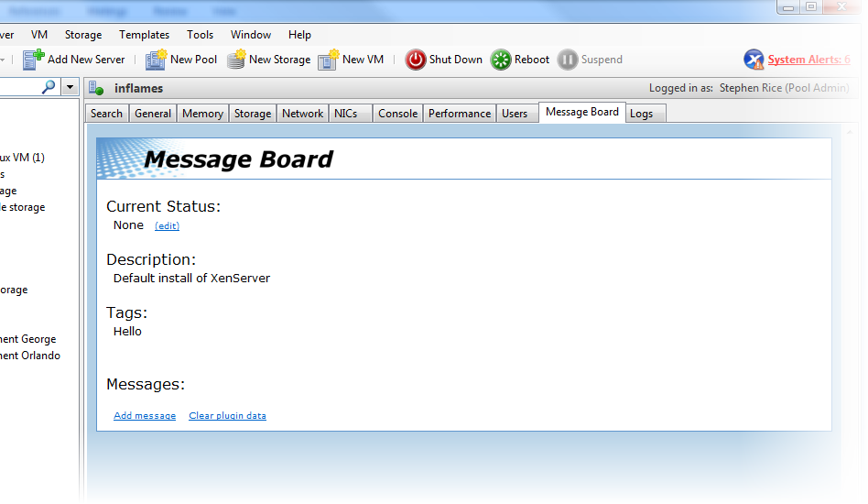
Task: Click the red Shut Down power icon
Action: [x=415, y=60]
